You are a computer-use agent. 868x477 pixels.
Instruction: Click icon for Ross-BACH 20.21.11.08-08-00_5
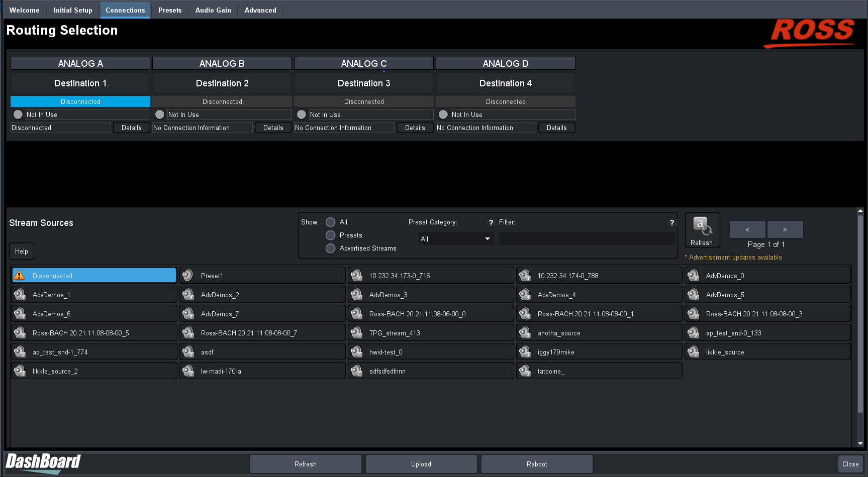click(x=20, y=332)
